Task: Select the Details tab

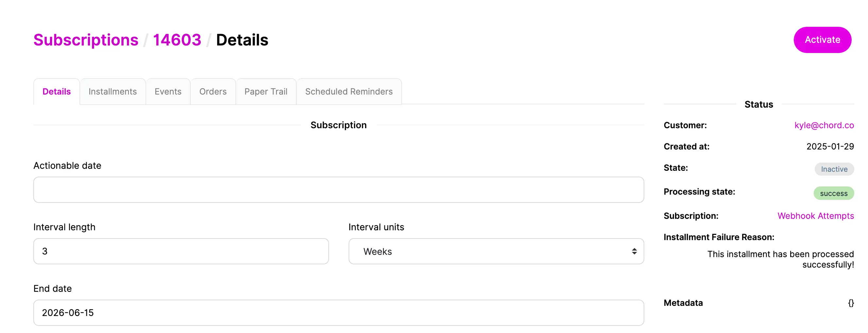Action: coord(57,92)
